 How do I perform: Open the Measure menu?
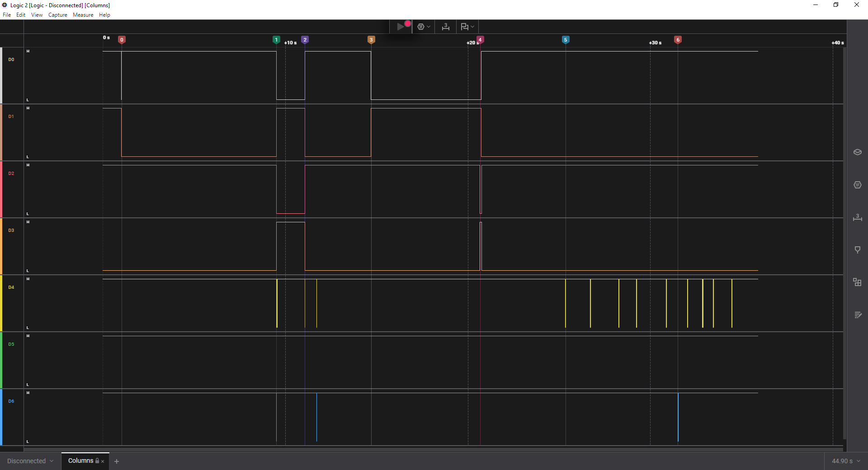tap(83, 15)
